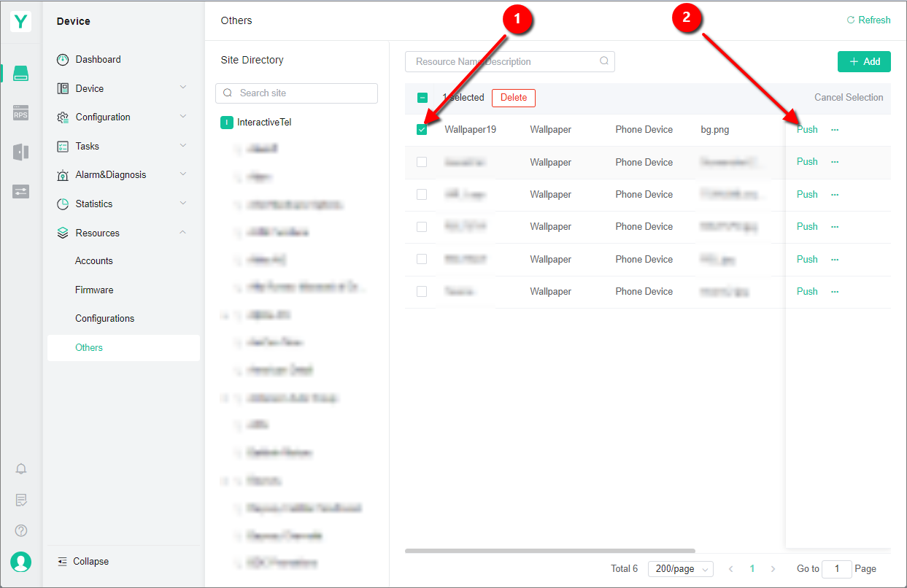
Task: Focus the Go to page number field
Action: coord(837,569)
